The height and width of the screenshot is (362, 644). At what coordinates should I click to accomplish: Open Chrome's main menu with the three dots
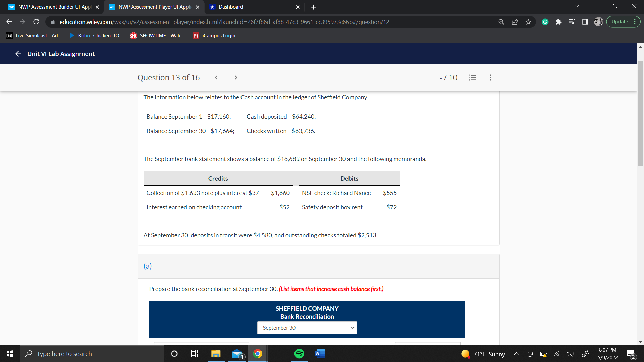pyautogui.click(x=635, y=22)
